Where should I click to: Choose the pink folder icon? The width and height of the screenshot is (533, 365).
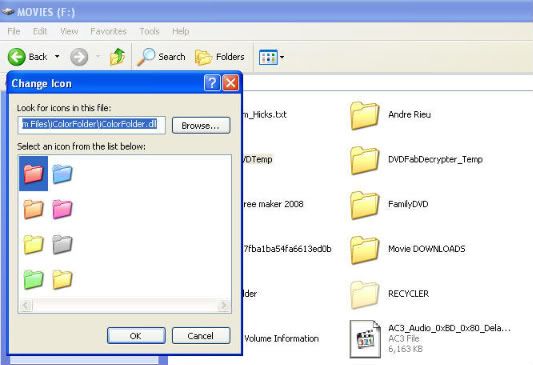pyautogui.click(x=62, y=209)
